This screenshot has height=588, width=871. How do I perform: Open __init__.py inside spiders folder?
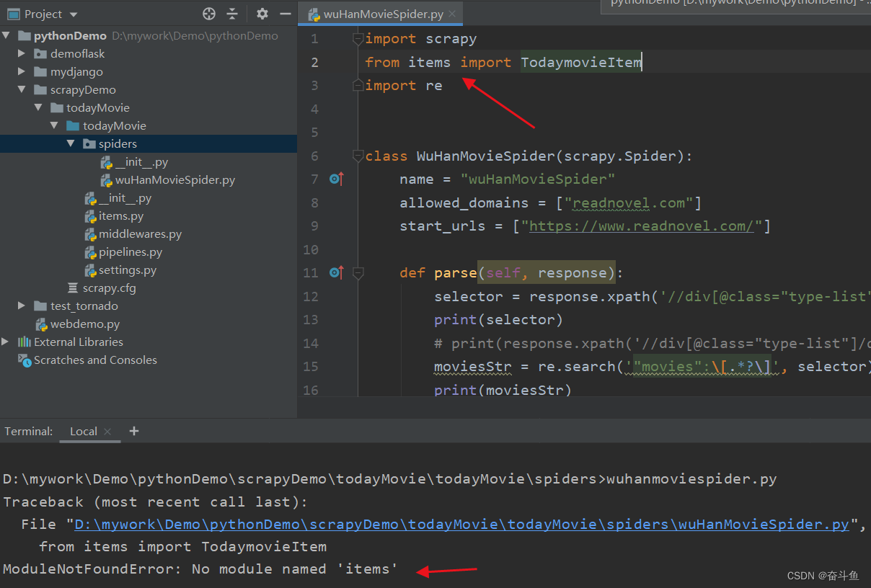point(141,162)
